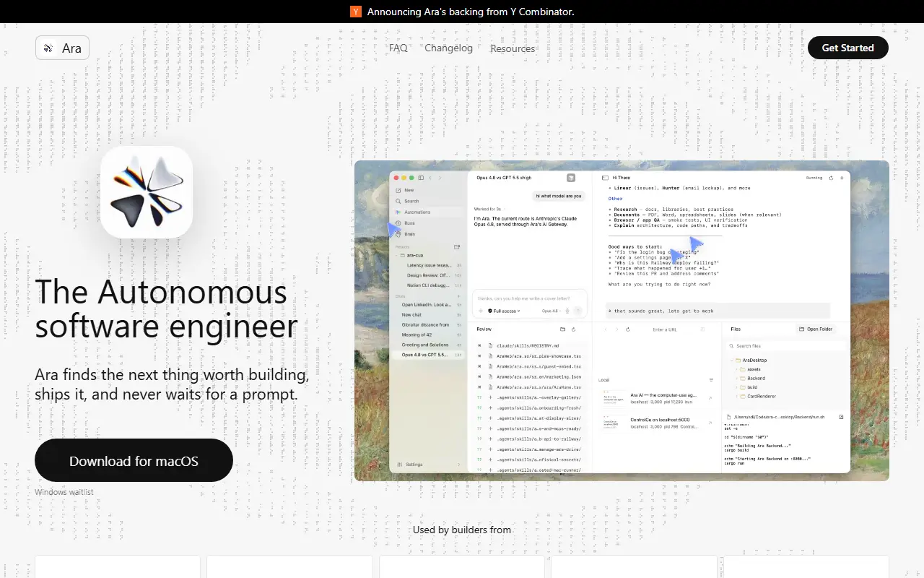Click the attach plus icon in the composer
This screenshot has height=578, width=924.
tap(481, 311)
